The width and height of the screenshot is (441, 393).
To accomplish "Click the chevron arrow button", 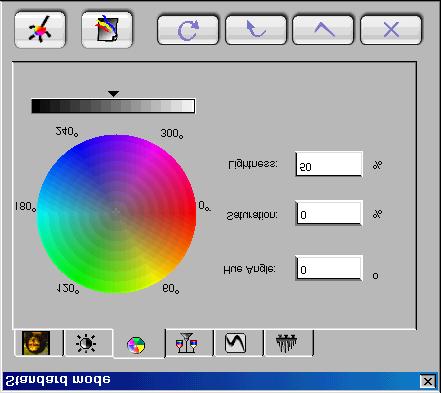I will [323, 30].
